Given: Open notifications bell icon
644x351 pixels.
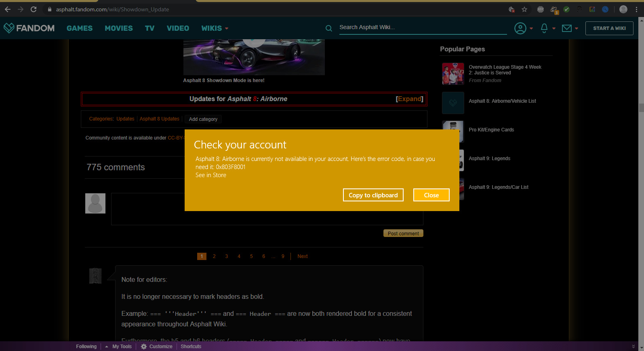Looking at the screenshot, I should tap(544, 28).
